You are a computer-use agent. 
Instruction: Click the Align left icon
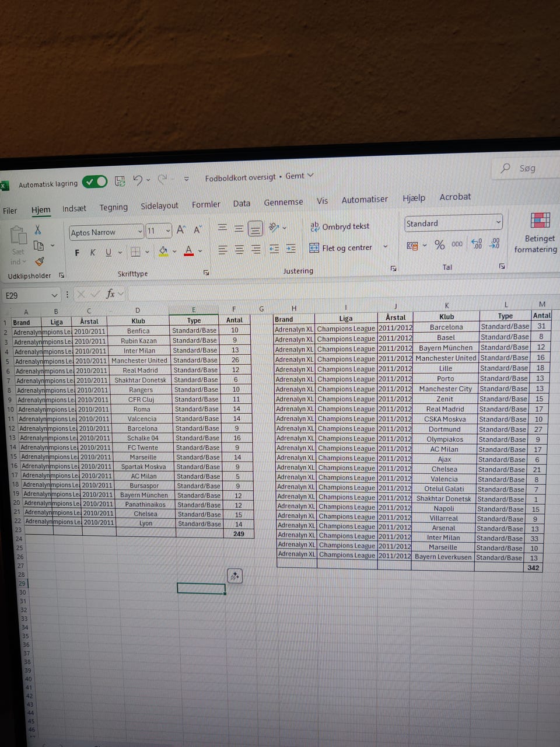[222, 250]
